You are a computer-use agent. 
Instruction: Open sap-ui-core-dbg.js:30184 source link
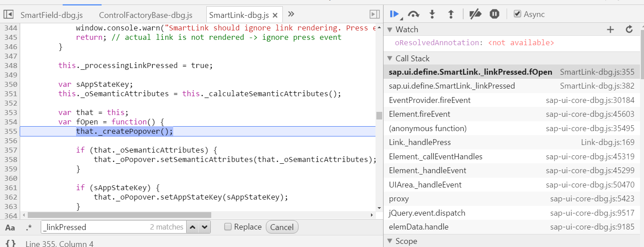point(590,100)
